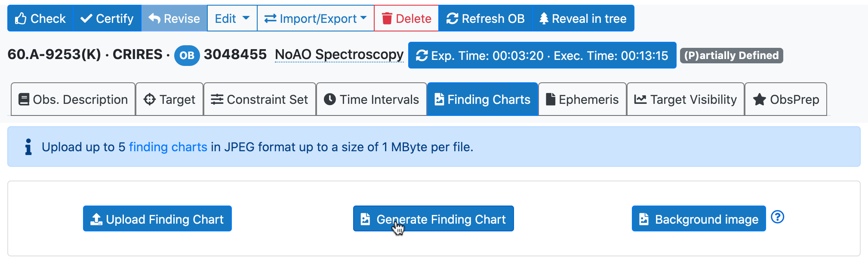
Task: Open the Edit dropdown menu
Action: tap(232, 19)
